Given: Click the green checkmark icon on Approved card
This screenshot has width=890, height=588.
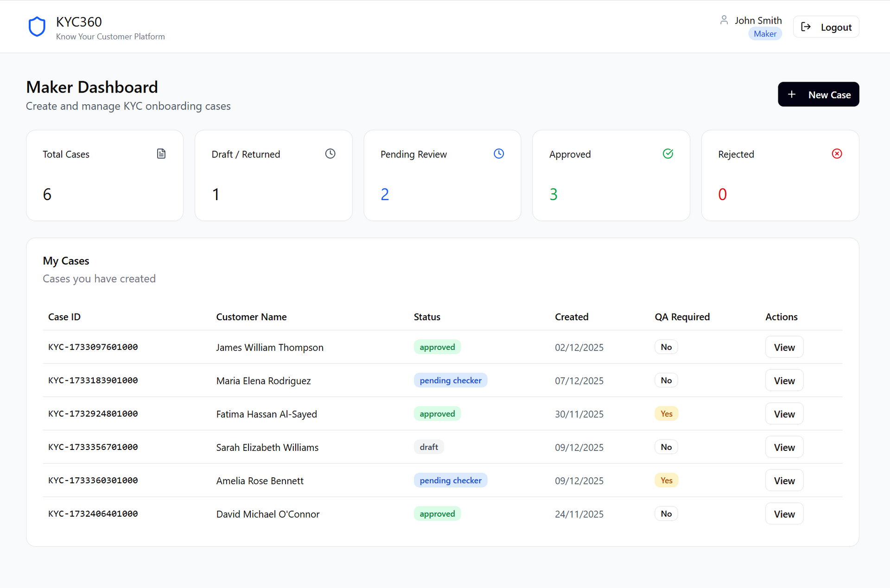Looking at the screenshot, I should (x=667, y=154).
